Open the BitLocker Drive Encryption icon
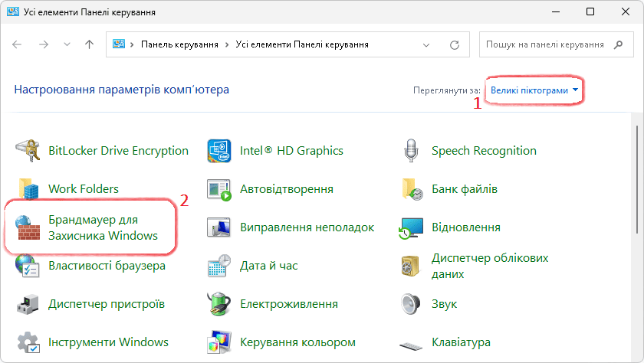Image resolution: width=644 pixels, height=363 pixels. [x=28, y=151]
